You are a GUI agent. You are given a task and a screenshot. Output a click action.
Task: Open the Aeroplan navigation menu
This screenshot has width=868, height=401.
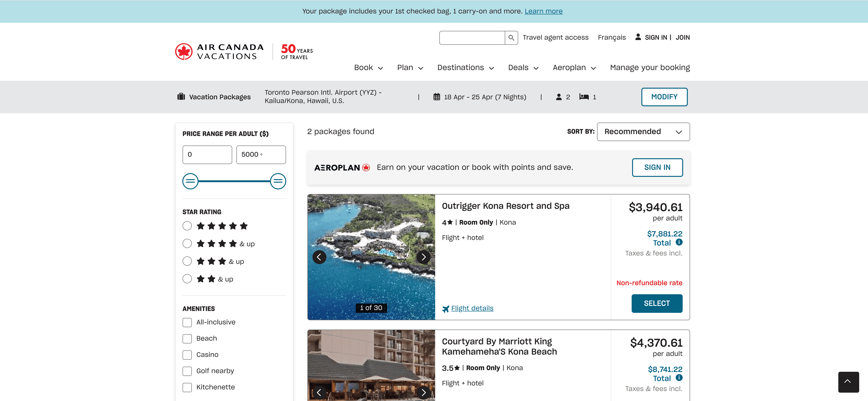(x=574, y=68)
